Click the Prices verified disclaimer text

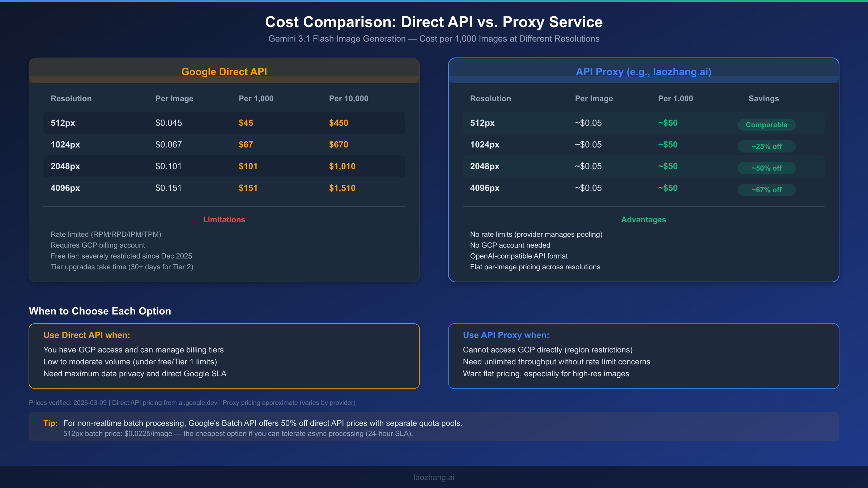(x=192, y=402)
